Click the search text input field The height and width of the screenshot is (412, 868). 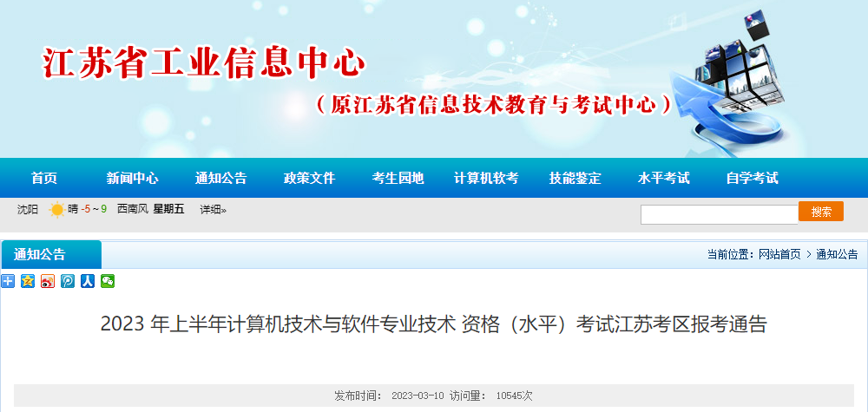719,214
